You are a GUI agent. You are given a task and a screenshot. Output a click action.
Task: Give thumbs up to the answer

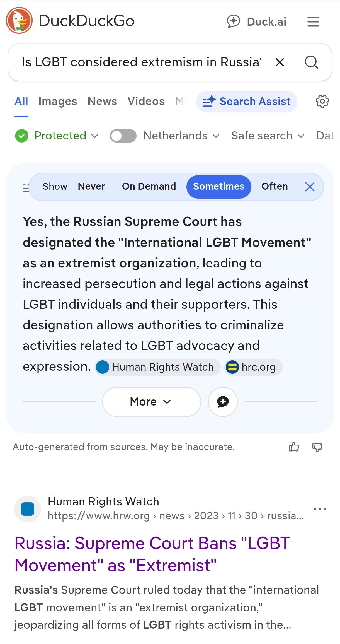[x=294, y=447]
